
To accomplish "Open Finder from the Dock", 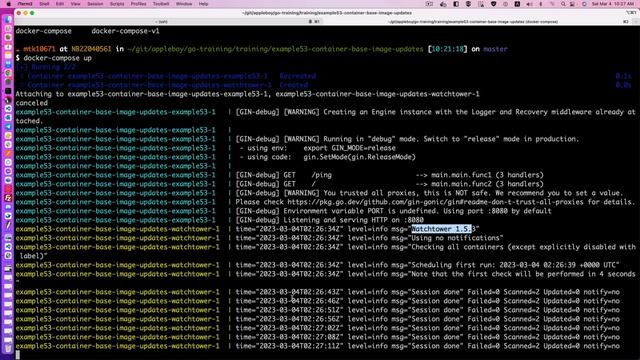I will click(8, 20).
